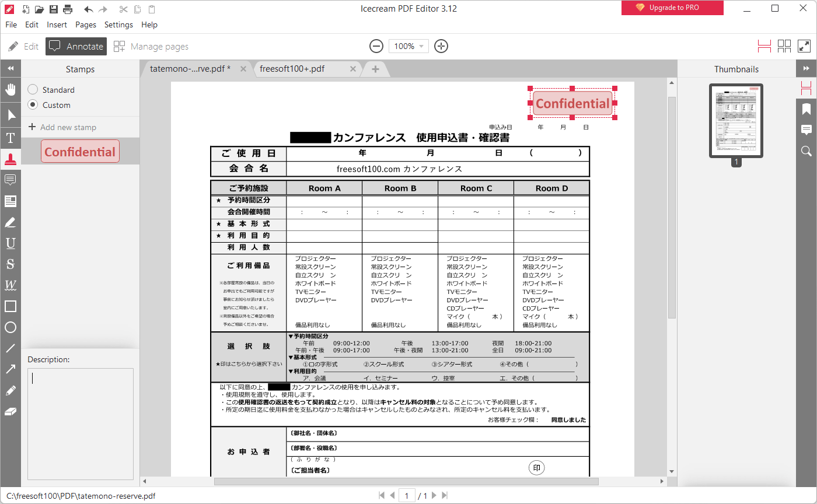Click Upgrade to PRO button

[x=672, y=8]
